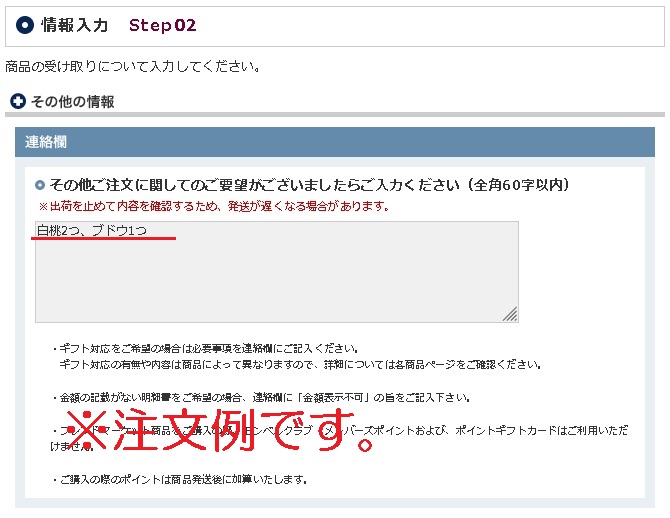Screen dimensions: 670x518
Task: Click the ご購入の際のポイント note
Action: coord(182,479)
